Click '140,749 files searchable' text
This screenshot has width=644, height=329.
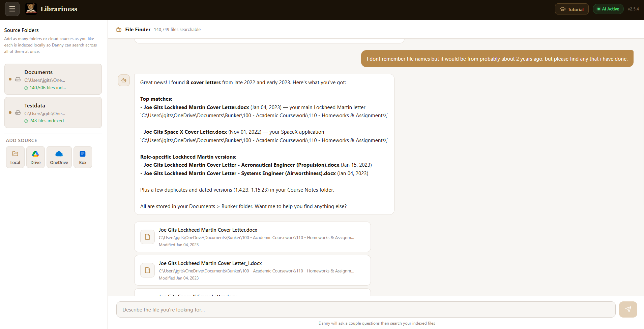(x=177, y=30)
